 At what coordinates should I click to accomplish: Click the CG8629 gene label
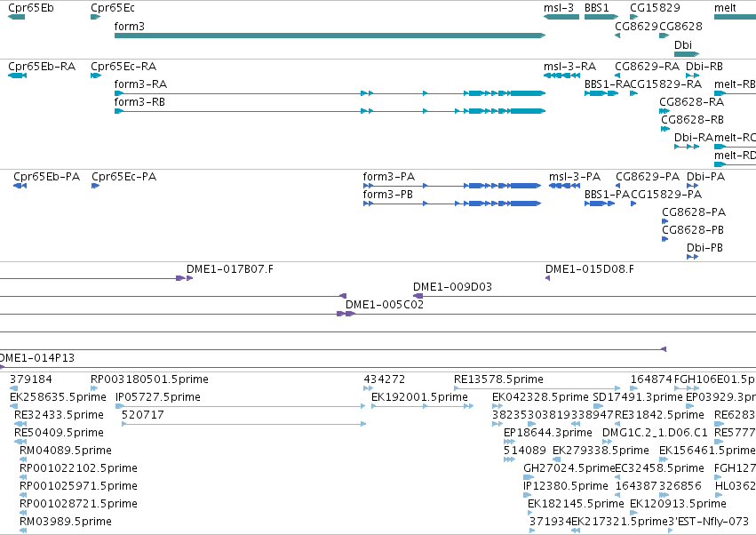(636, 26)
